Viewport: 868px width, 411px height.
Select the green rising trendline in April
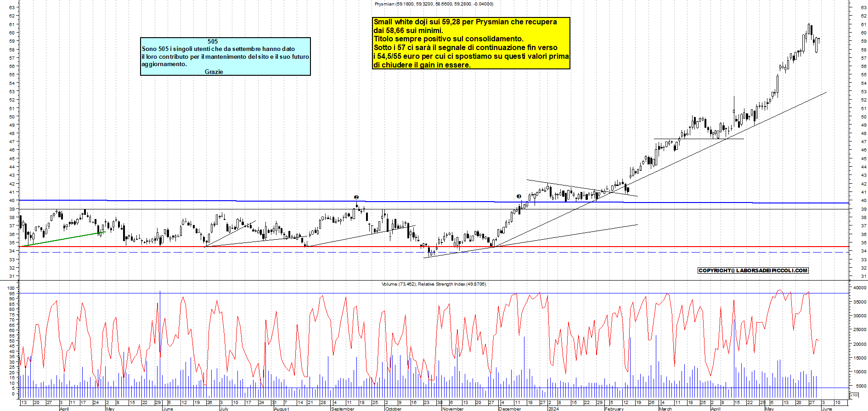63,239
